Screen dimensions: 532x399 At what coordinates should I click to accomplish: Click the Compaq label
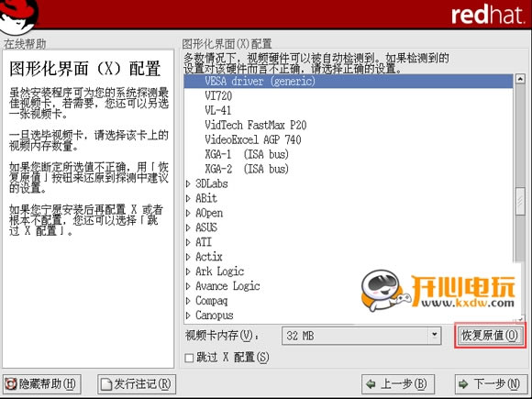212,301
